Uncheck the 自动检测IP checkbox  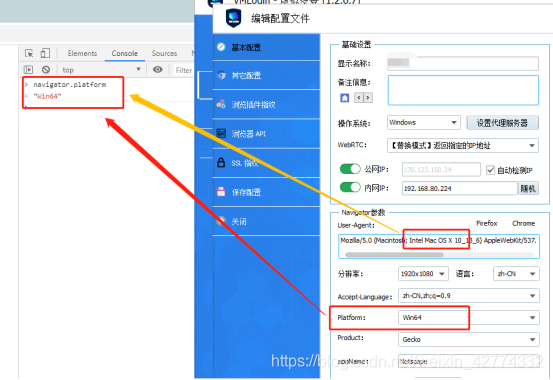[x=490, y=170]
